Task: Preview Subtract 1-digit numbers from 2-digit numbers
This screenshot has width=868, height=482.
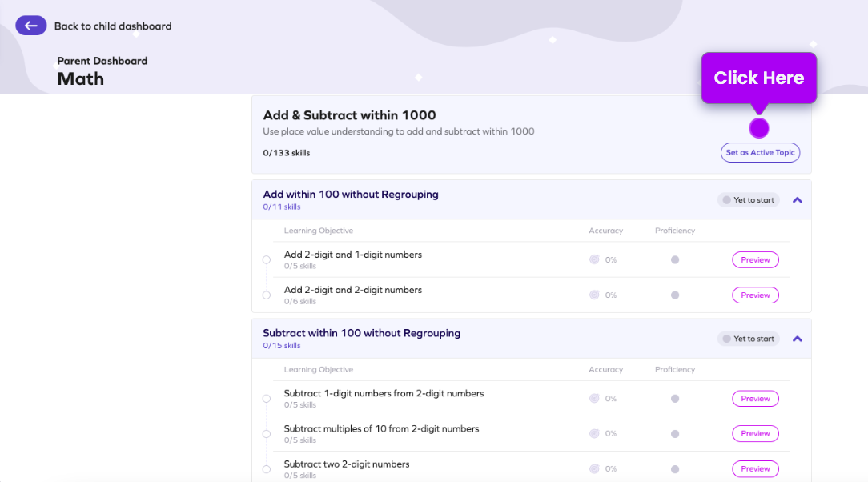Action: coord(755,398)
